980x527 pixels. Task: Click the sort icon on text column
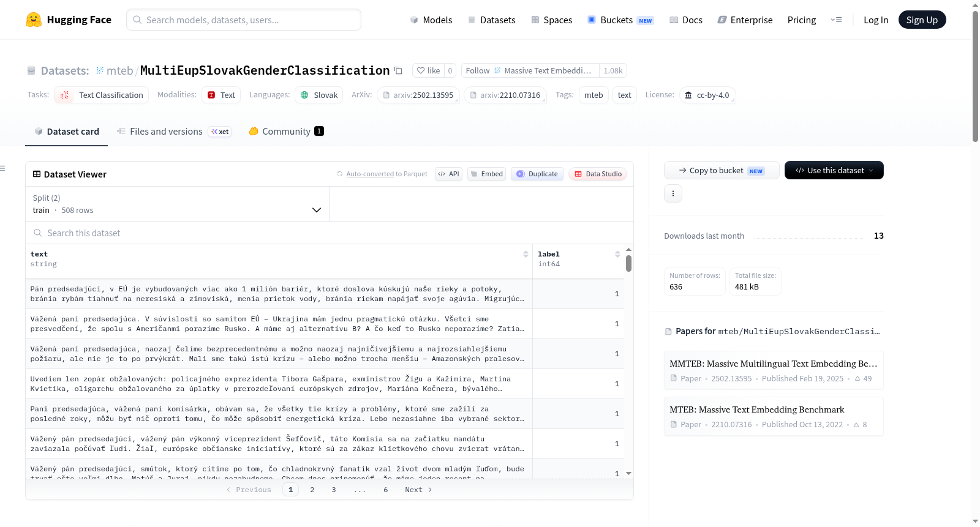pos(526,254)
